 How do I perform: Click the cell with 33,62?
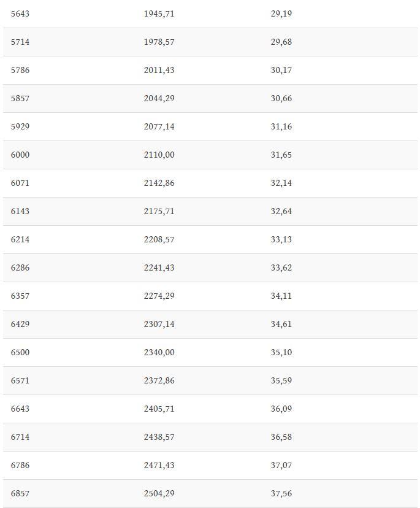(281, 267)
